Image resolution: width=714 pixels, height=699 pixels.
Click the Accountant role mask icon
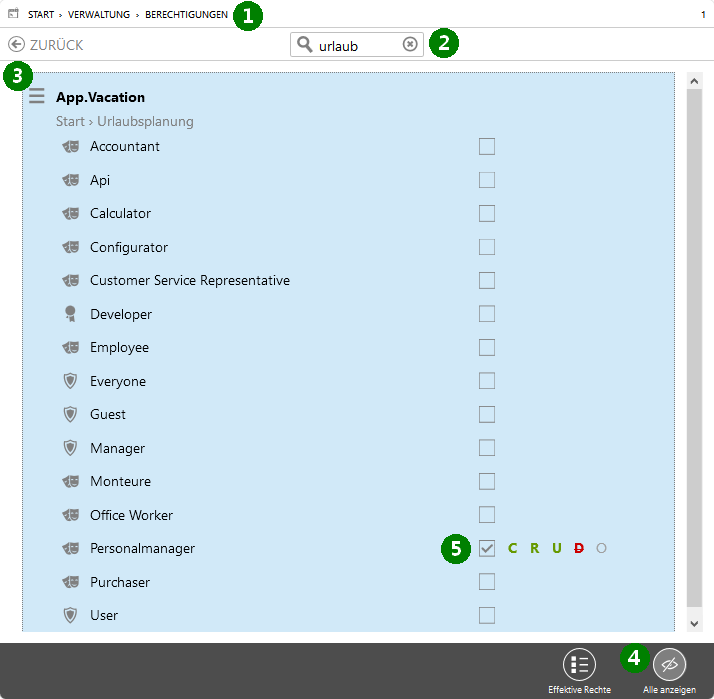click(70, 147)
